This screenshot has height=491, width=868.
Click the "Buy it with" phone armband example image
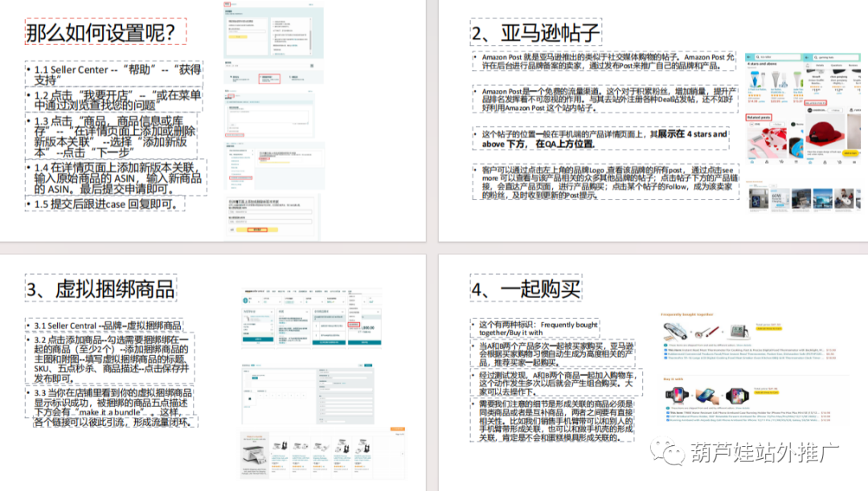[748, 399]
